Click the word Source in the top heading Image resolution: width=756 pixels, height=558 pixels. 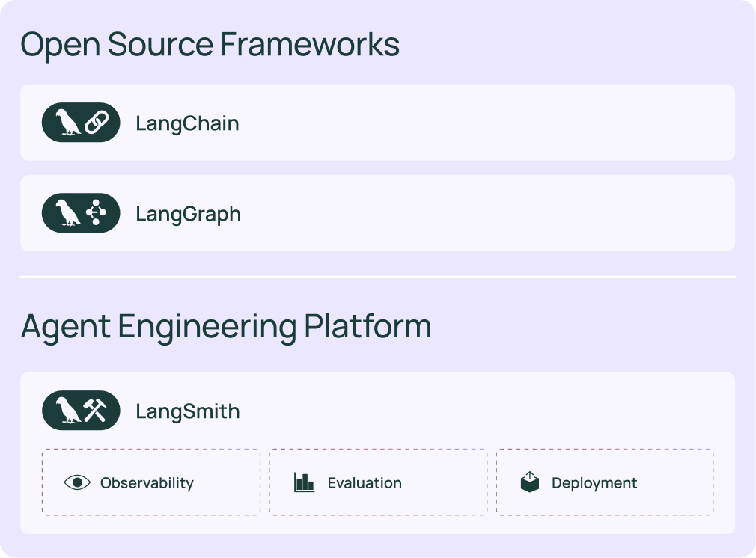159,45
